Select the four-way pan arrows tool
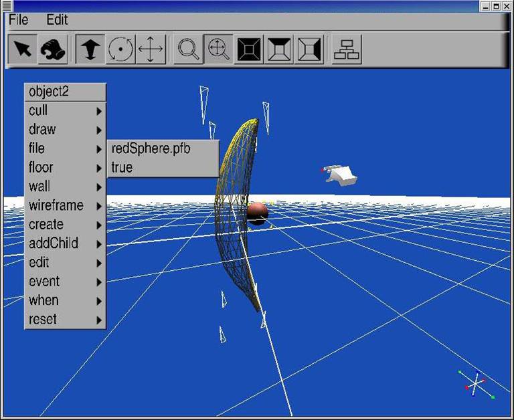 point(151,49)
